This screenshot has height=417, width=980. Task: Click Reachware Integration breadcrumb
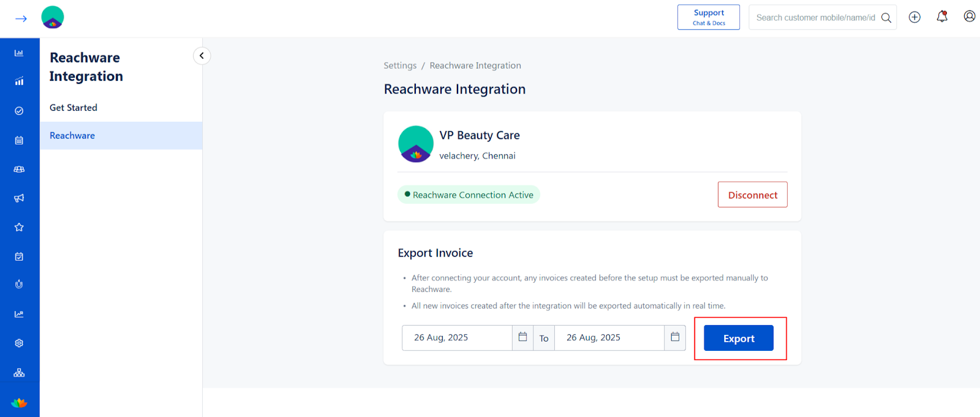pos(475,66)
